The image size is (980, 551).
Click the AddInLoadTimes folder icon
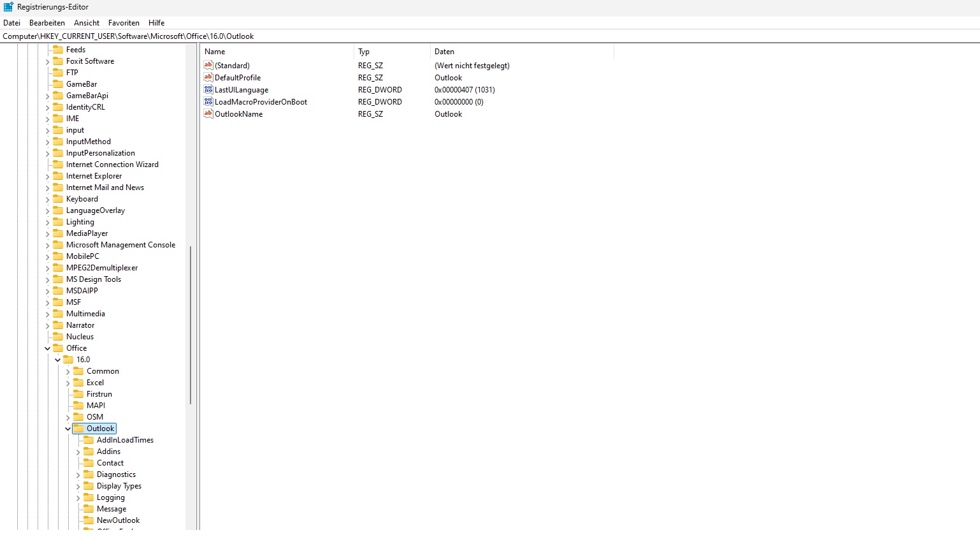(x=89, y=439)
